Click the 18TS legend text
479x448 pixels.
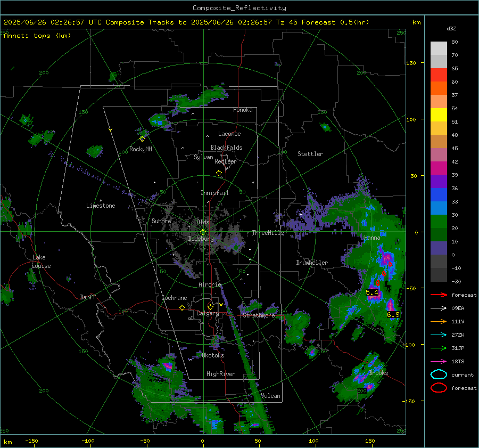458,362
